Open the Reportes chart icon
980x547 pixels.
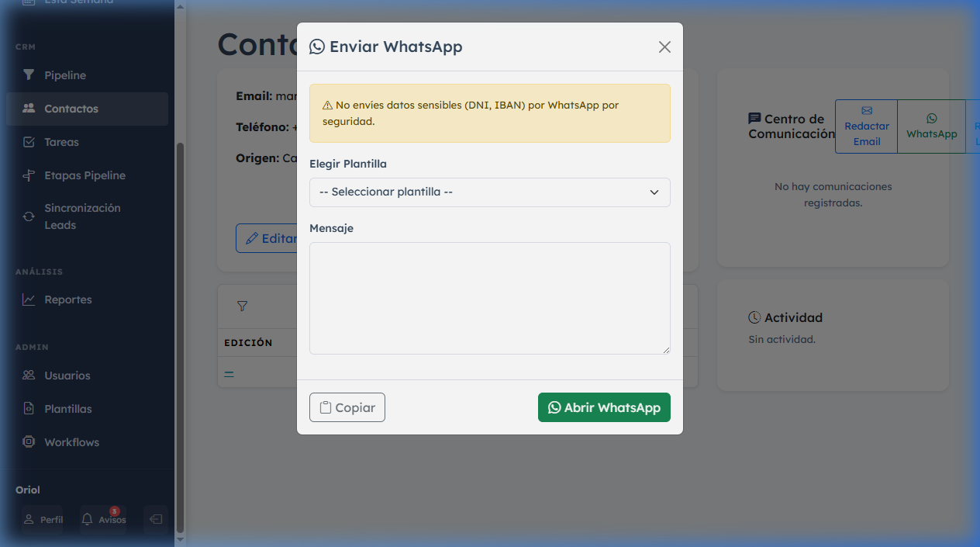tap(29, 299)
